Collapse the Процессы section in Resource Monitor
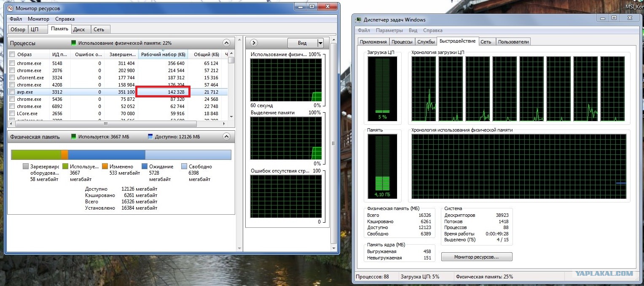 point(226,43)
